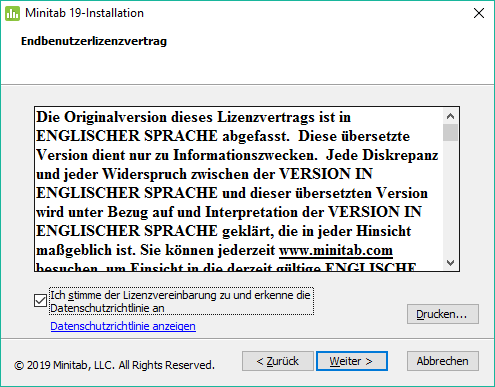495x387 pixels.
Task: Continue with the Weiter button
Action: tap(352, 361)
